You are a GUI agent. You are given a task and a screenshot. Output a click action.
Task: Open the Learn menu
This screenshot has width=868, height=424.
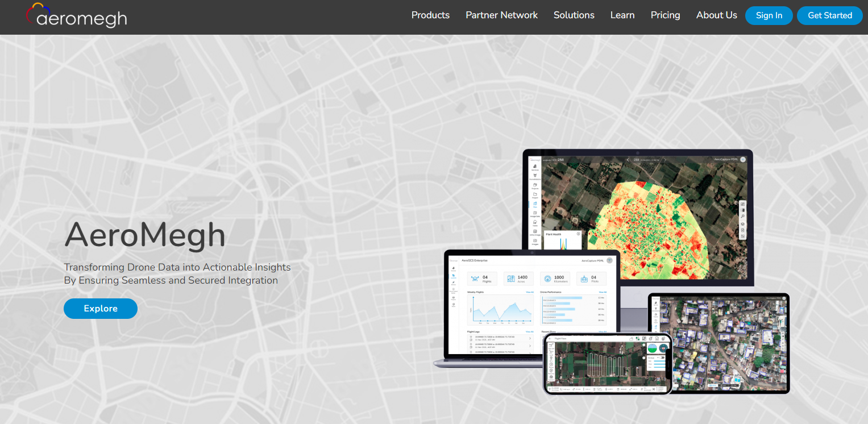(x=622, y=15)
